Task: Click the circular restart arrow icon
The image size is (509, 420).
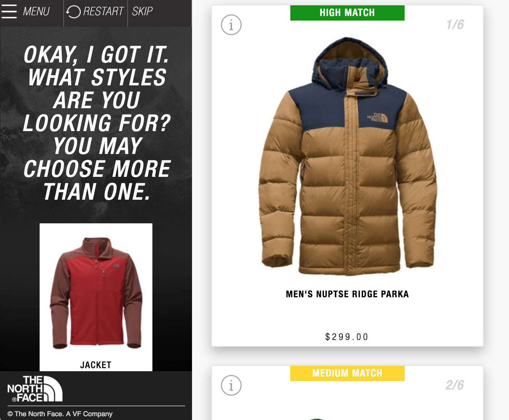Action: point(73,12)
